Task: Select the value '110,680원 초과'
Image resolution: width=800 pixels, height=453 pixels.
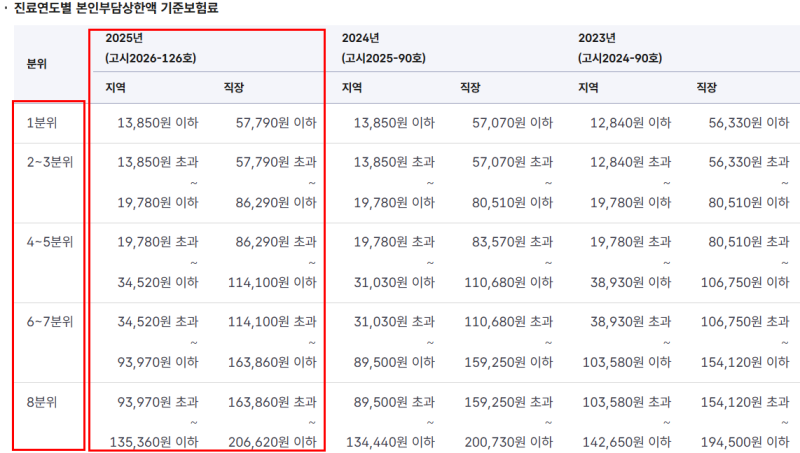Action: tap(508, 322)
